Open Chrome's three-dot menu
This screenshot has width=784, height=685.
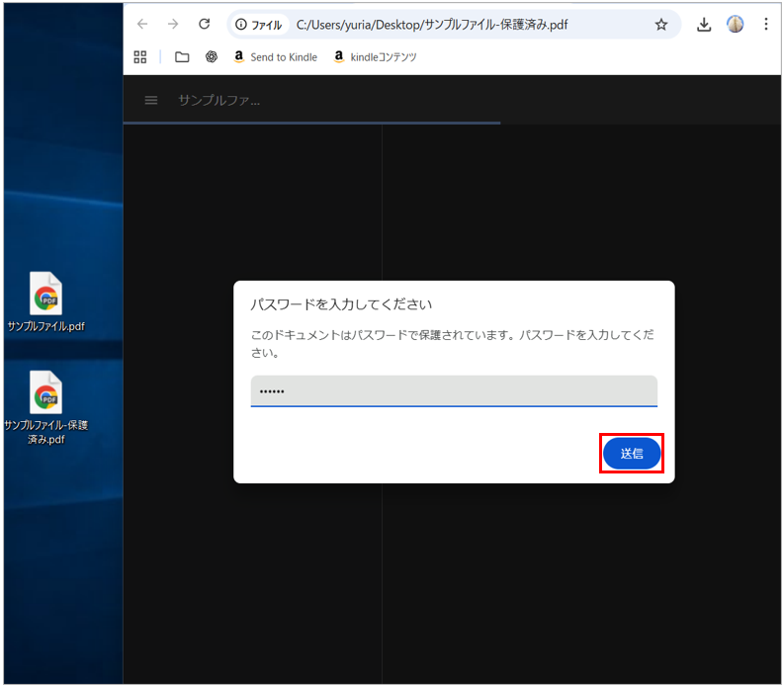pyautogui.click(x=765, y=25)
